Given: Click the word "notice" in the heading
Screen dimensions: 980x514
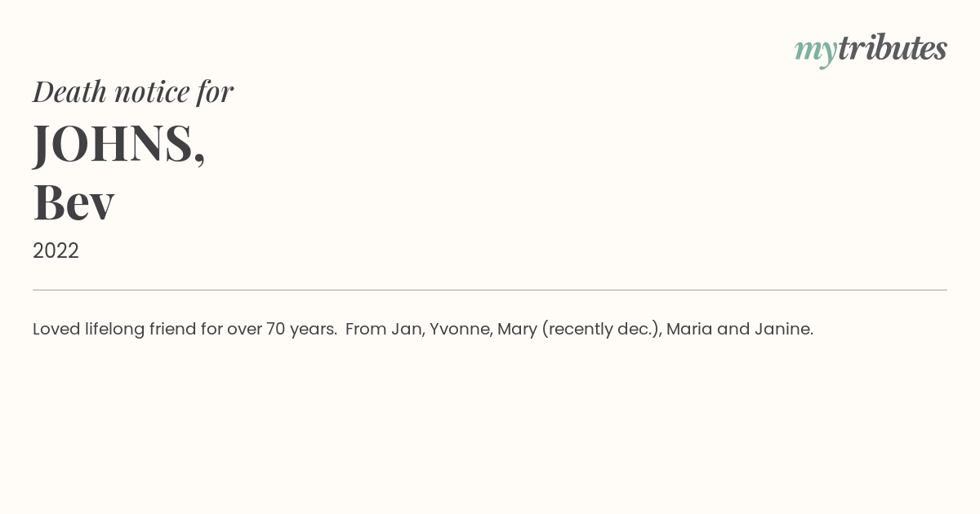Looking at the screenshot, I should [152, 91].
